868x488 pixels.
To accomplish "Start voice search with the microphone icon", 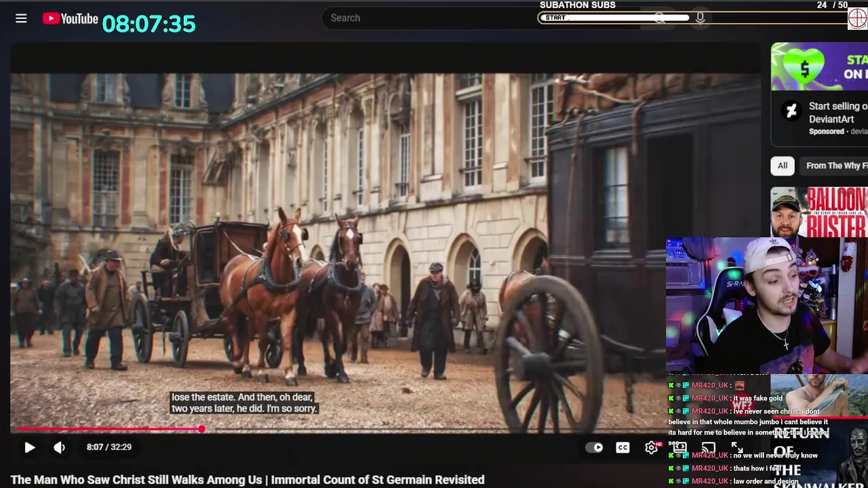I will [x=700, y=18].
